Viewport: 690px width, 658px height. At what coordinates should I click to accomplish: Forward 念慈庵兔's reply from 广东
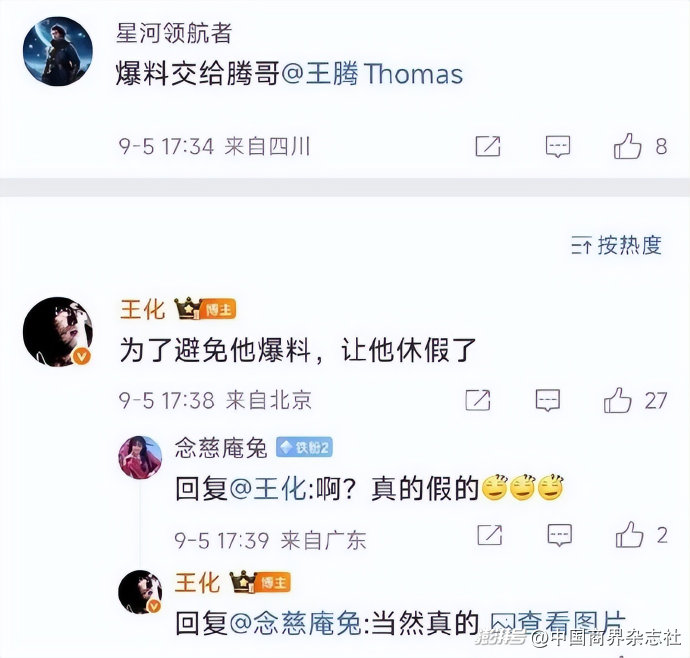[x=490, y=535]
